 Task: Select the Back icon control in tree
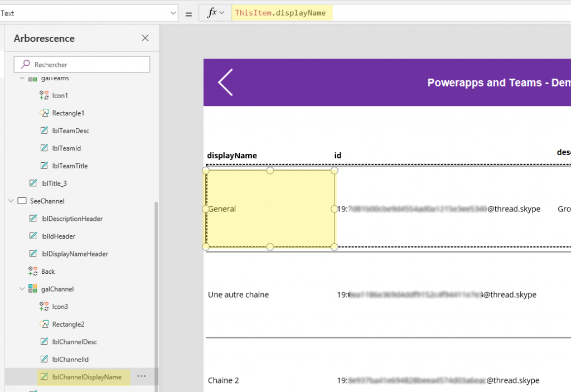click(x=48, y=272)
